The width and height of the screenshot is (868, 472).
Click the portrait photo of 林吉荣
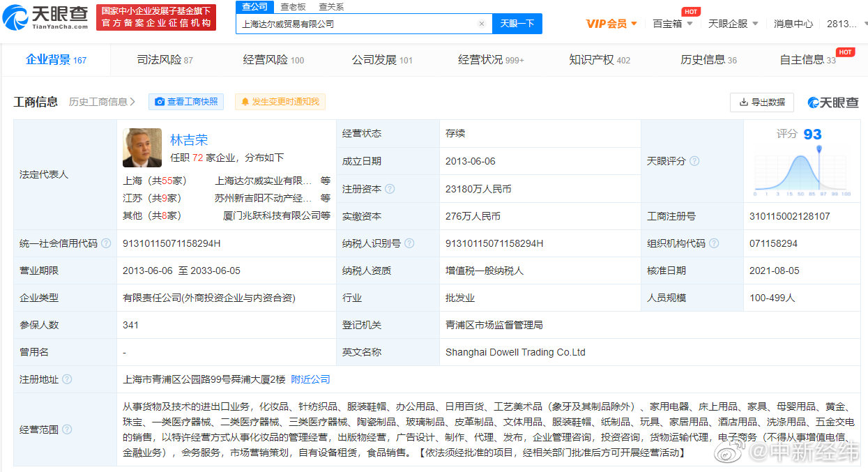pyautogui.click(x=142, y=148)
